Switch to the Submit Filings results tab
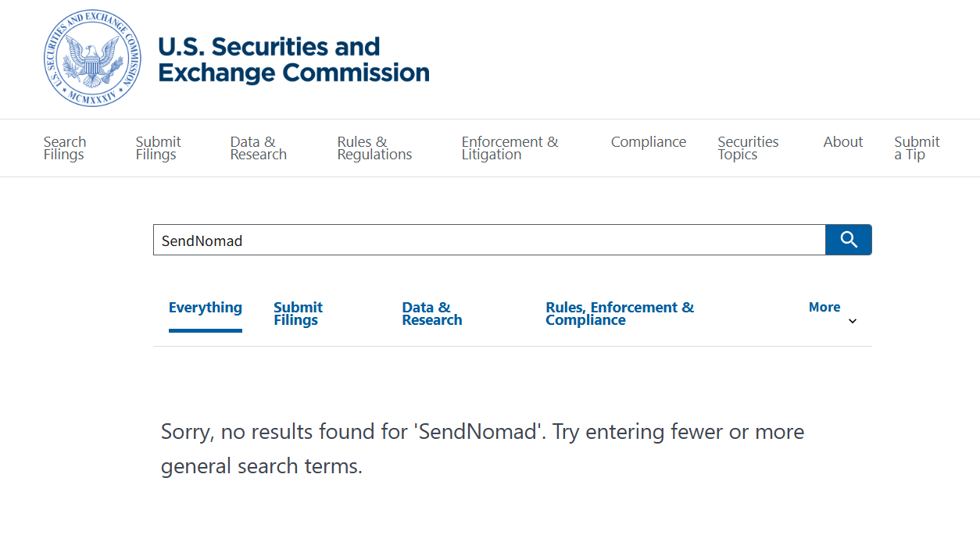Screen dimensions: 980x549 click(x=298, y=313)
